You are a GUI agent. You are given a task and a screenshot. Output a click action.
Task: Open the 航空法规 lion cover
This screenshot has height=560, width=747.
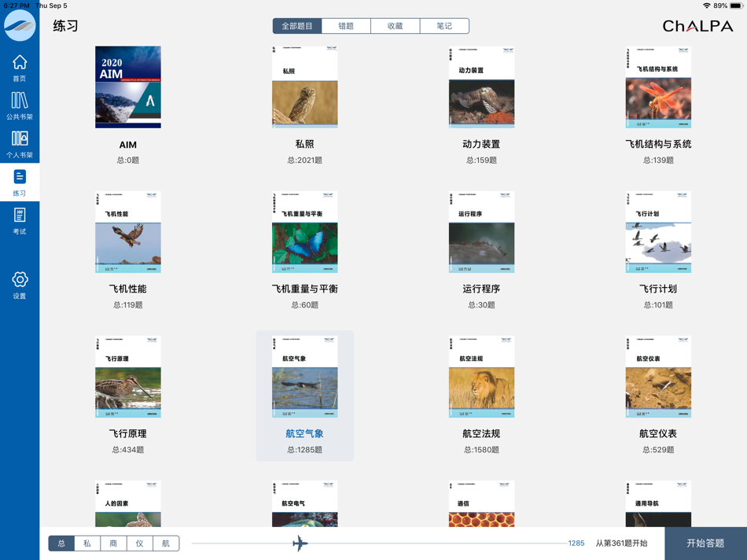(482, 377)
